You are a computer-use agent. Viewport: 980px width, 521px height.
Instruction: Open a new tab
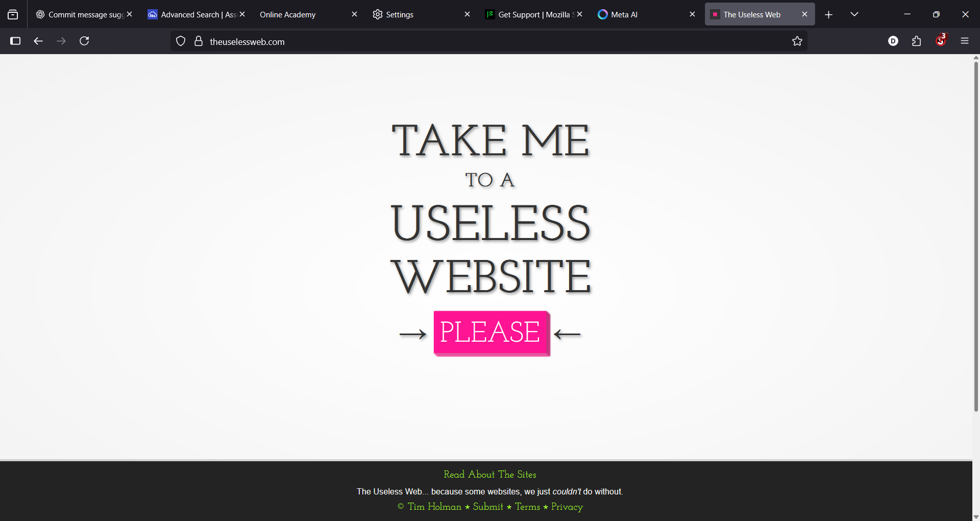(x=829, y=14)
